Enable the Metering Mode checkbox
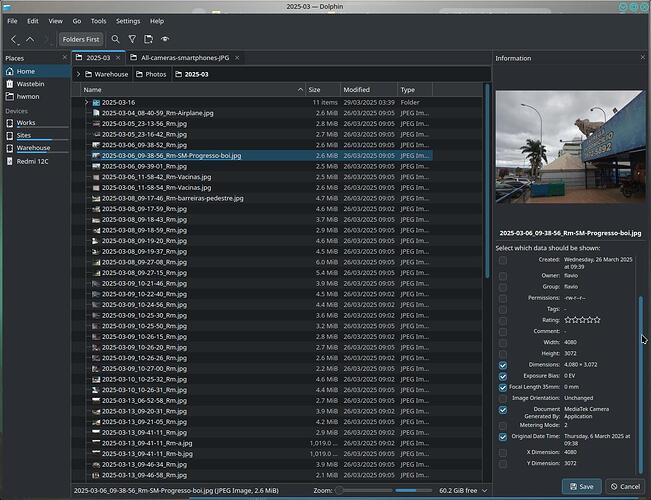The width and height of the screenshot is (651, 500). pos(503,424)
